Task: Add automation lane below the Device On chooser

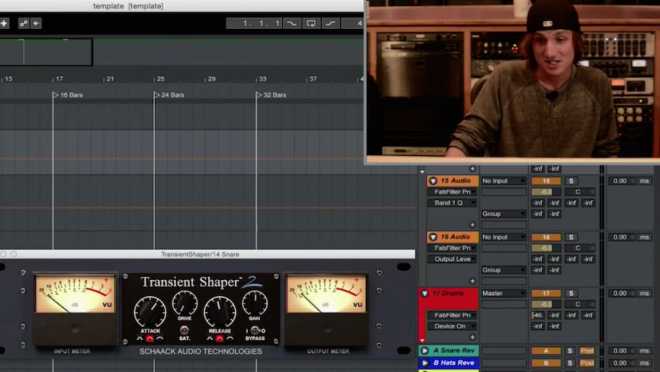Action: coord(472,337)
